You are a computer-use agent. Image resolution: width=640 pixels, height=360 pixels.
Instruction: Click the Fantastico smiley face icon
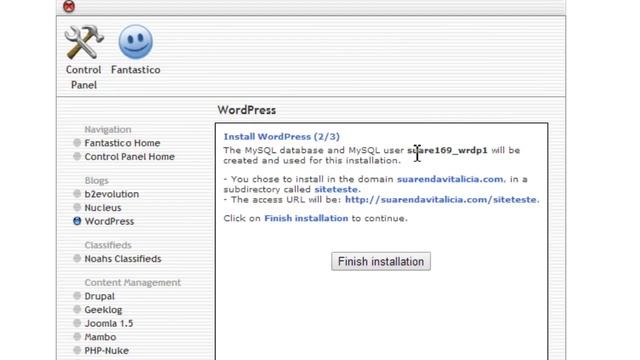[136, 42]
